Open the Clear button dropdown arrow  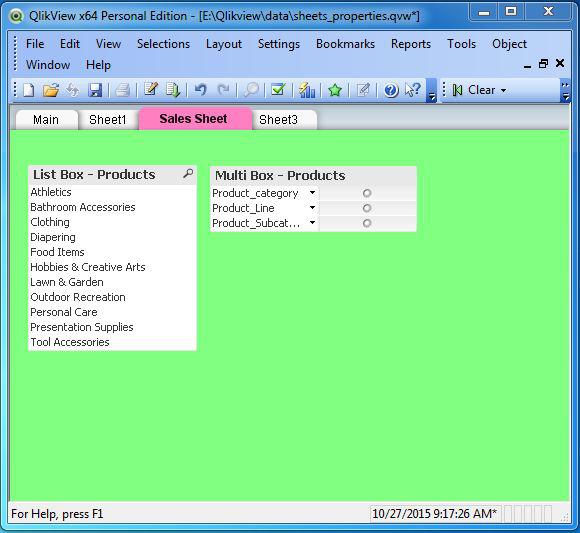503,90
